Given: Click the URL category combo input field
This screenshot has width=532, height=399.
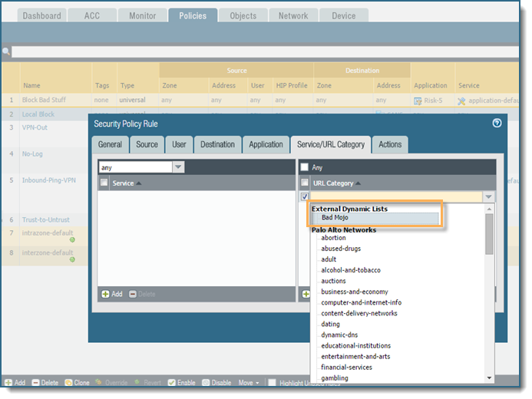Looking at the screenshot, I should 396,196.
